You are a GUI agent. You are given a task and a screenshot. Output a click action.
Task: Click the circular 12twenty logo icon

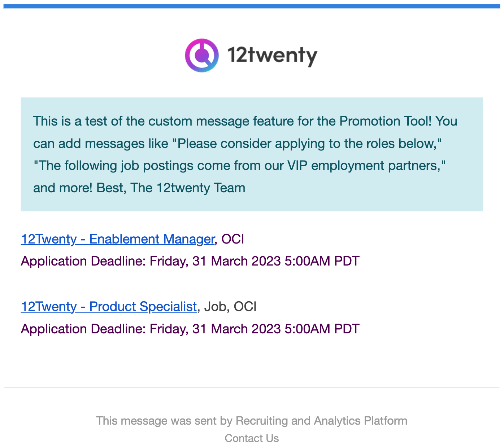point(202,56)
